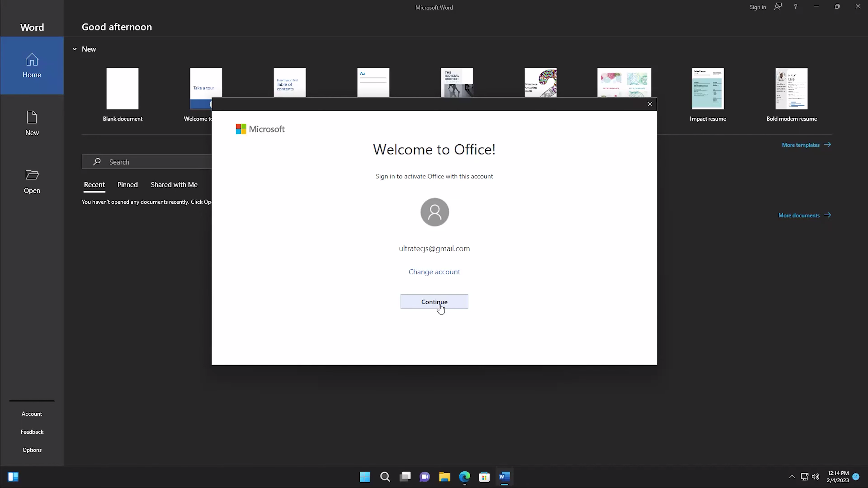868x488 pixels.
Task: Open File Explorer from the taskbar
Action: pyautogui.click(x=444, y=476)
